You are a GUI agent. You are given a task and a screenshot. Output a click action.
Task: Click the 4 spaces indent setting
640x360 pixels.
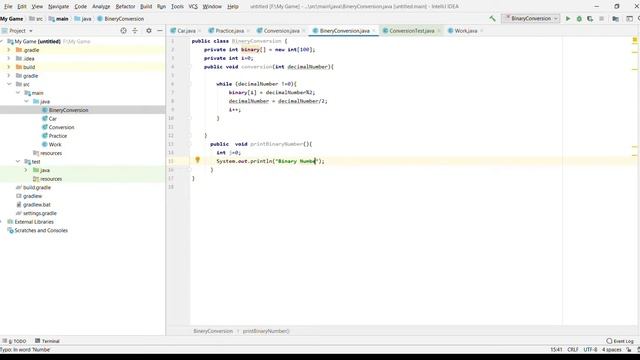pos(611,350)
